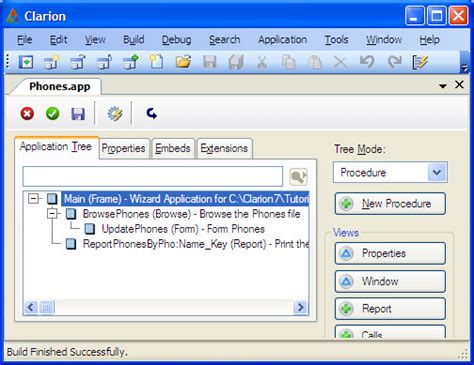Click the checklist pencil icon in toolbar
This screenshot has height=365, width=474.
pyautogui.click(x=420, y=62)
